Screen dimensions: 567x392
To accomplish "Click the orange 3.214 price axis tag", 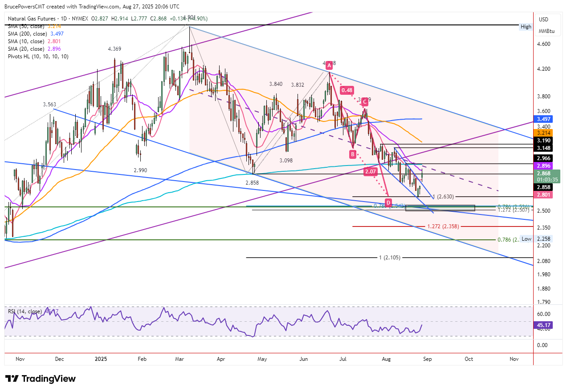I will click(543, 133).
